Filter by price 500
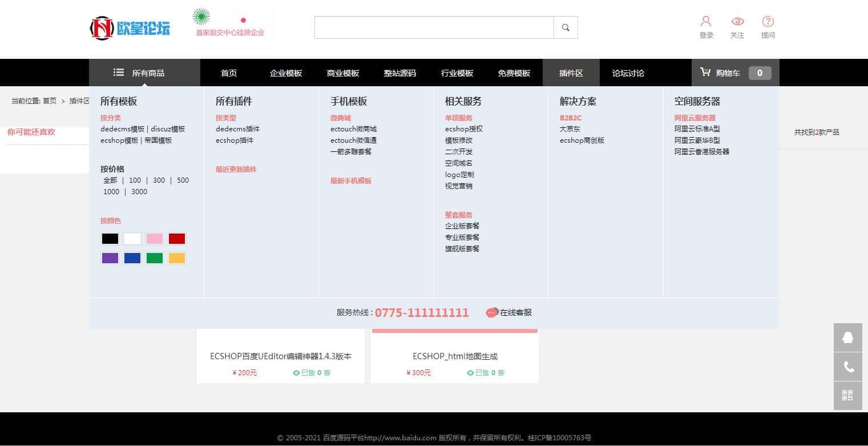This screenshot has width=868, height=446. pyautogui.click(x=183, y=180)
